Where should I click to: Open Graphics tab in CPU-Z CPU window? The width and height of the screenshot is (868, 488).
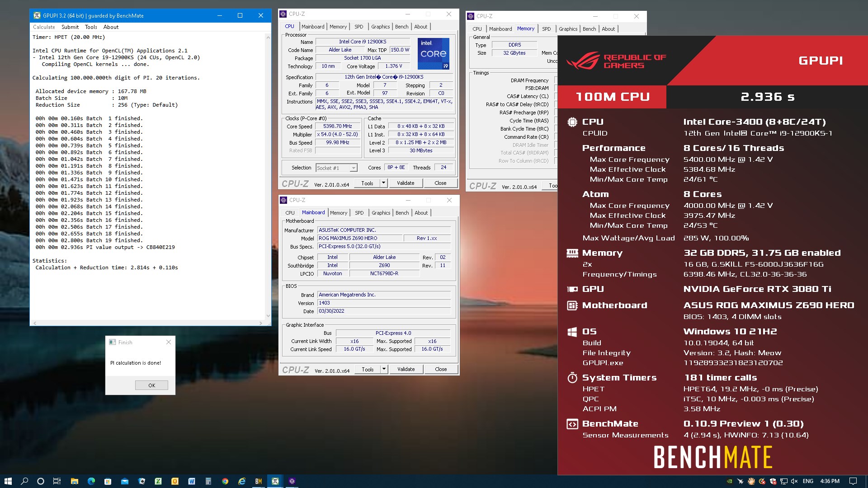pyautogui.click(x=381, y=27)
